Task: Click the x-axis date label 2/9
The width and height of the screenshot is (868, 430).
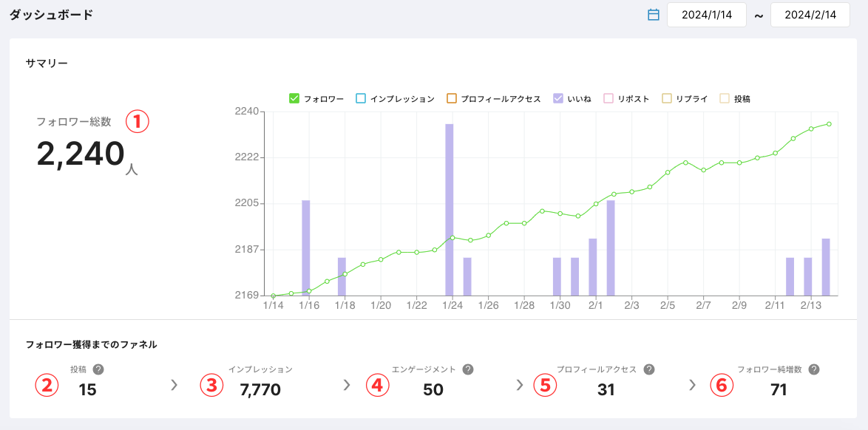Action: click(739, 306)
